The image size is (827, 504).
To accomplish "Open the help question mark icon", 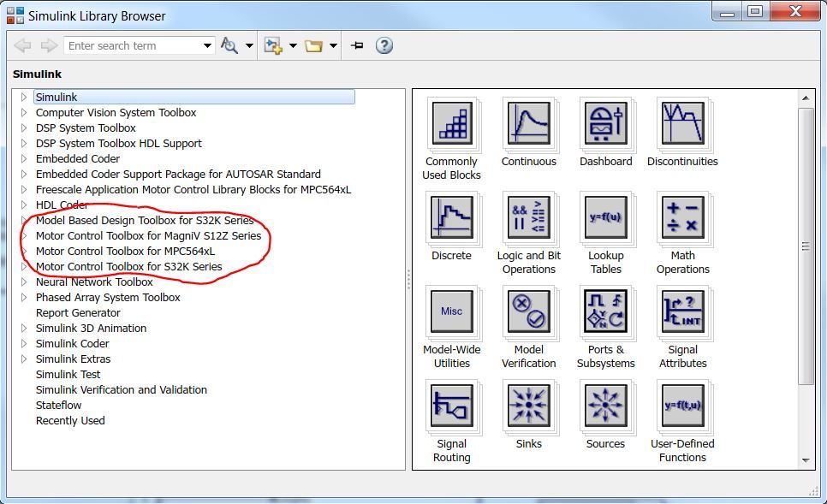I will 384,46.
